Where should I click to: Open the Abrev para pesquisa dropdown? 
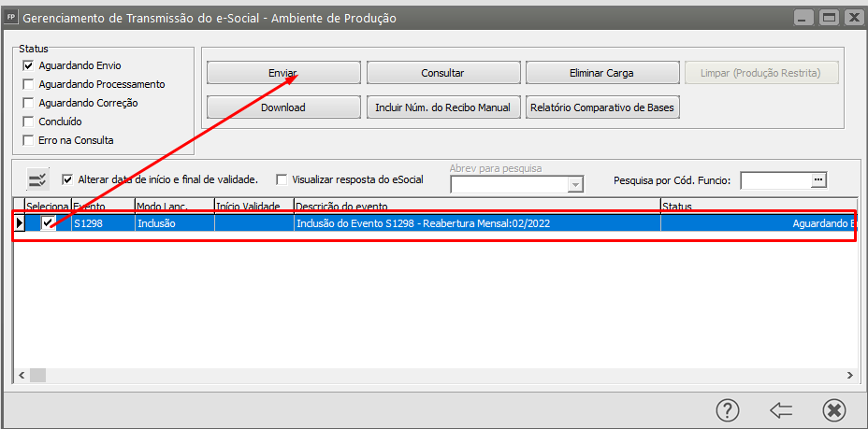click(576, 185)
